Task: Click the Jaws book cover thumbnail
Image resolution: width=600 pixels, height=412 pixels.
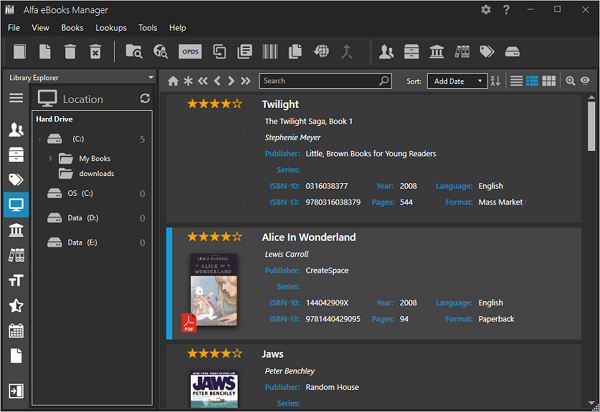Action: [x=214, y=389]
